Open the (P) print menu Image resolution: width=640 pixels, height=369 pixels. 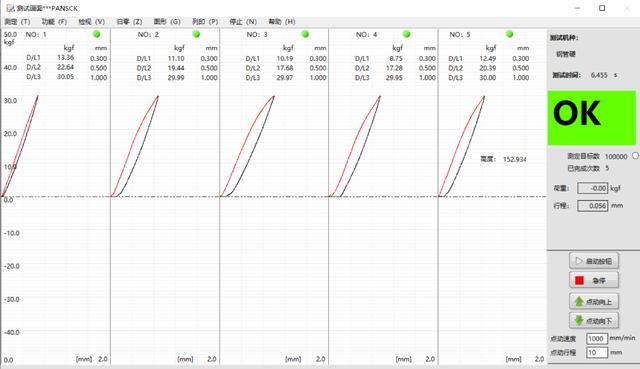pyautogui.click(x=205, y=22)
